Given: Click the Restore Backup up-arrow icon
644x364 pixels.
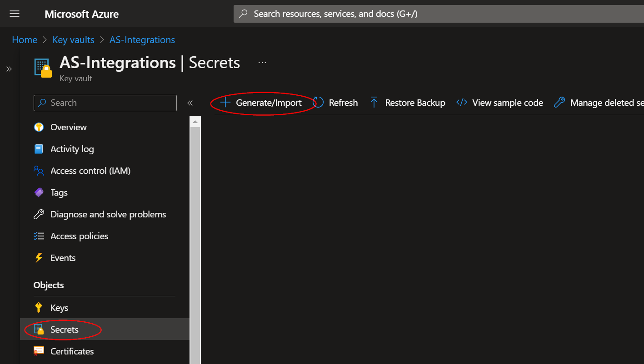Looking at the screenshot, I should pos(374,103).
